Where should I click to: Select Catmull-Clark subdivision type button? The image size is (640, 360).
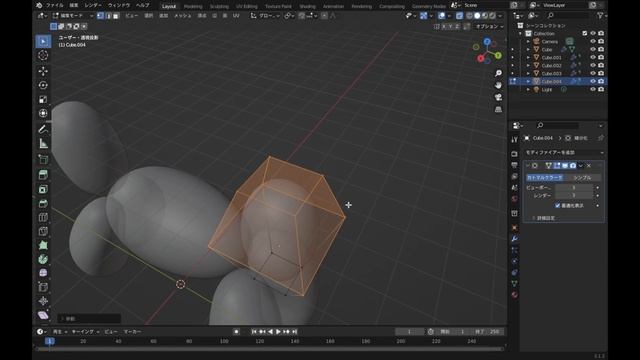[544, 178]
